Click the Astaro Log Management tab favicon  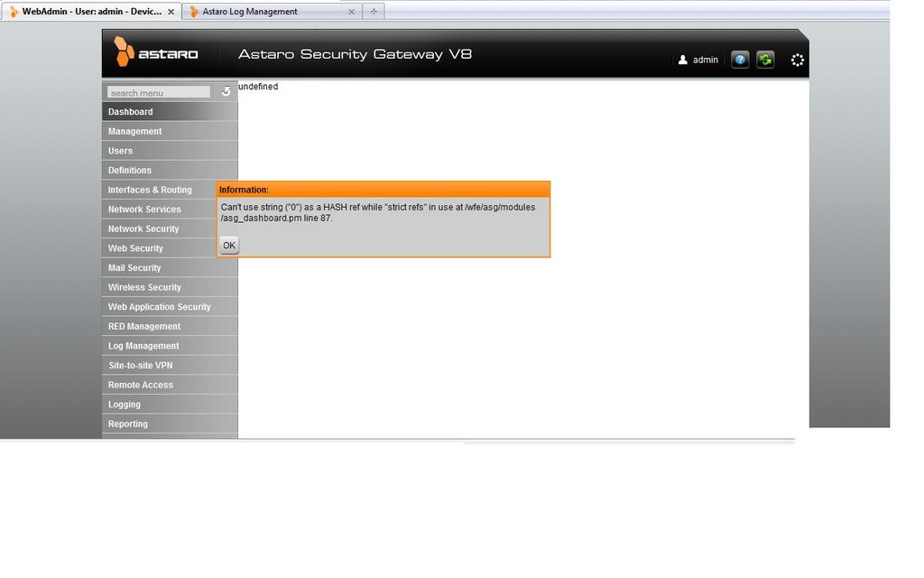[193, 11]
